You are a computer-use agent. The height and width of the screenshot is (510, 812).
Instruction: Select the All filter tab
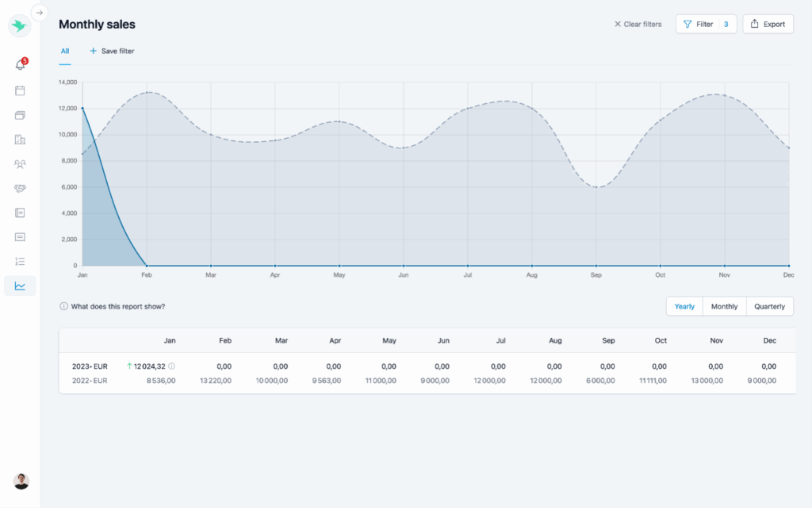[65, 51]
